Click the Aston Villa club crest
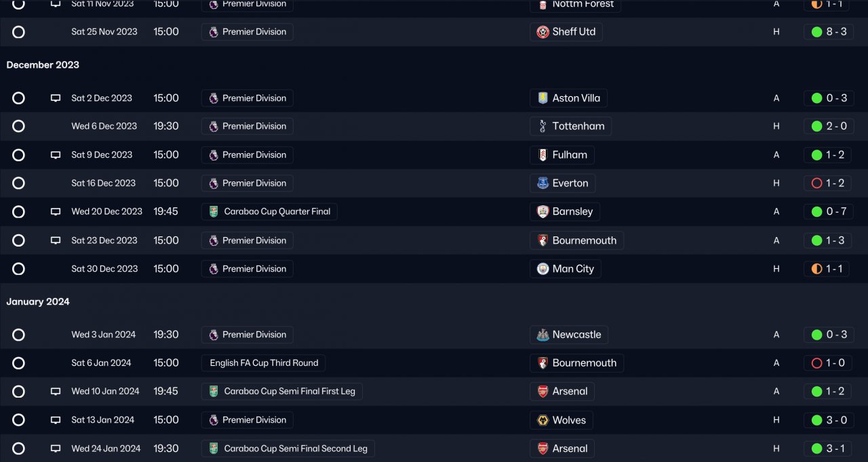The width and height of the screenshot is (868, 462). [x=542, y=98]
